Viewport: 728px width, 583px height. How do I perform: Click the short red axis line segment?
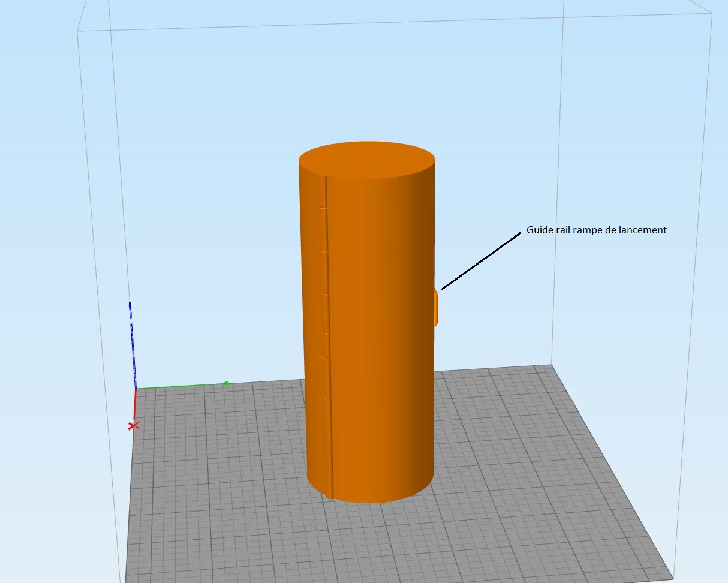[x=135, y=405]
